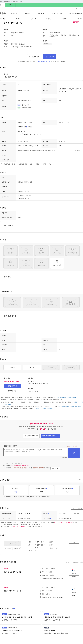
Task: Click the 열람제한 button
Action: tap(17, 549)
